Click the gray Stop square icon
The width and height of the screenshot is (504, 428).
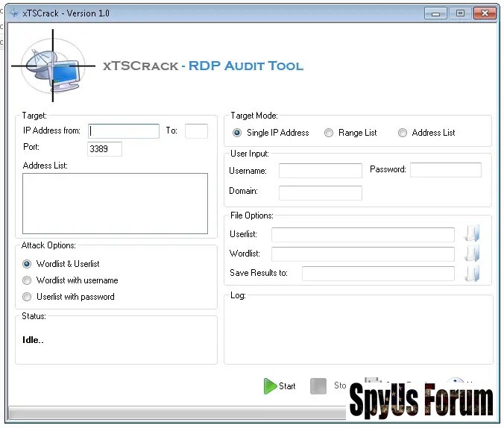318,386
